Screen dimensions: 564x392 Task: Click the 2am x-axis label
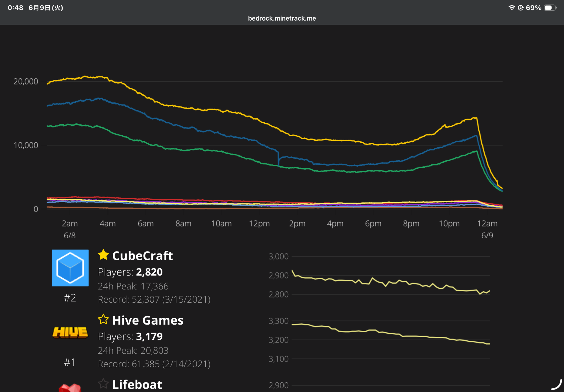70,224
